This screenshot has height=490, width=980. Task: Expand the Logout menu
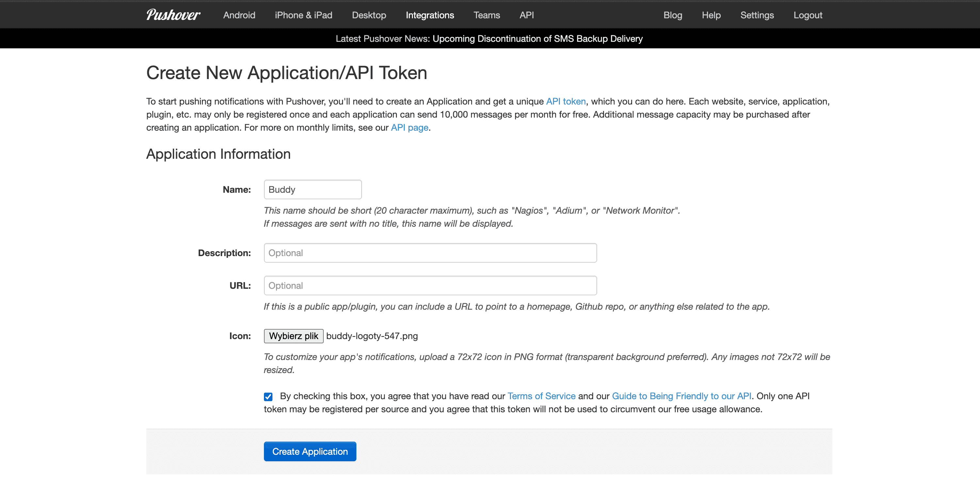point(809,15)
